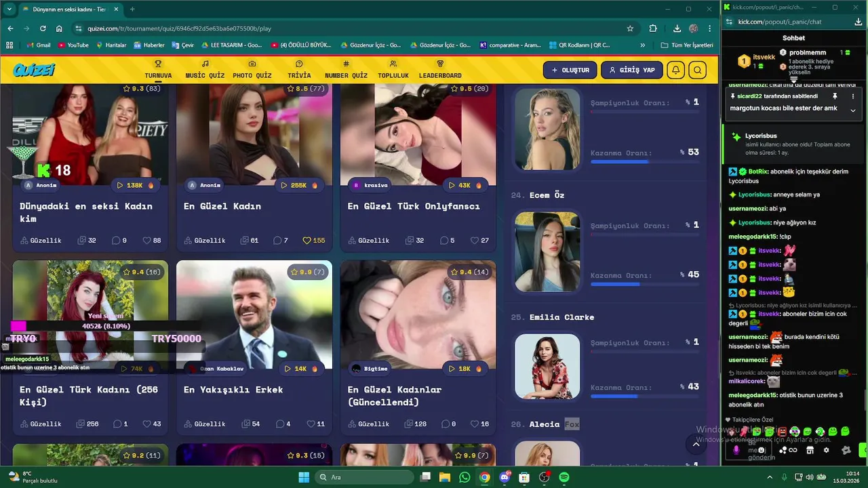Show more bookmarks with the double chevron
Screen dimensions: 868x488
pyautogui.click(x=643, y=45)
